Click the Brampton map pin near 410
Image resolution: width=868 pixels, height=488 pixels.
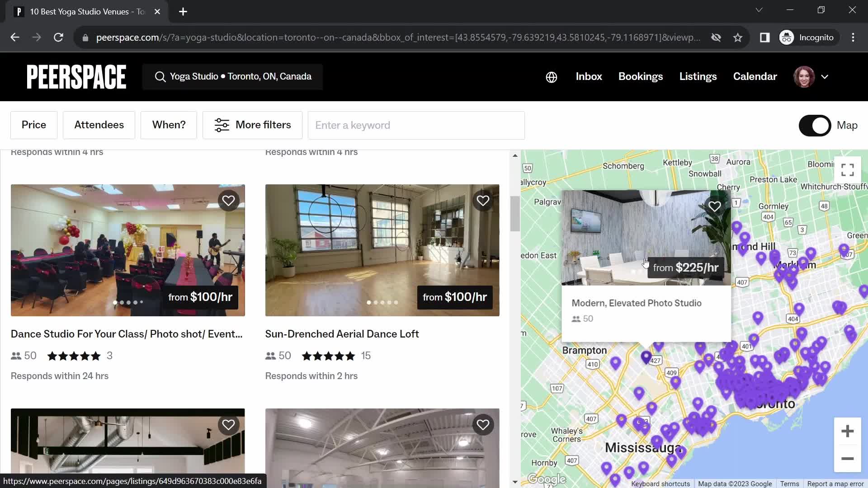point(615,362)
